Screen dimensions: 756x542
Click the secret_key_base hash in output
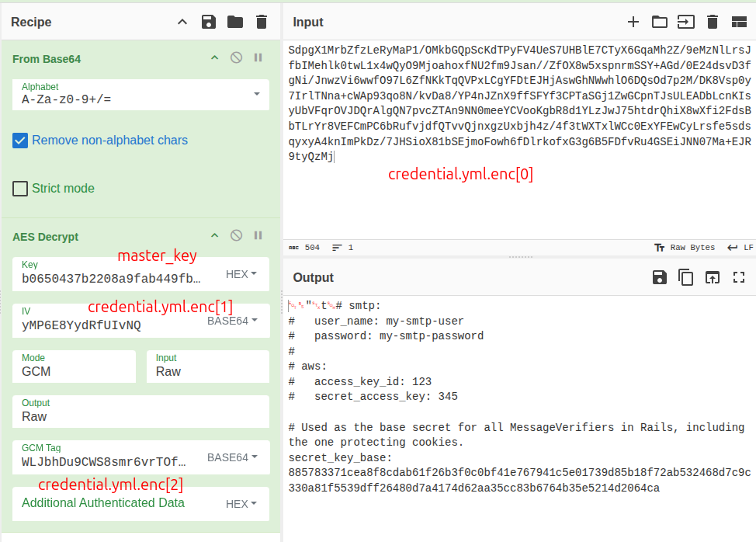pyautogui.click(x=519, y=481)
